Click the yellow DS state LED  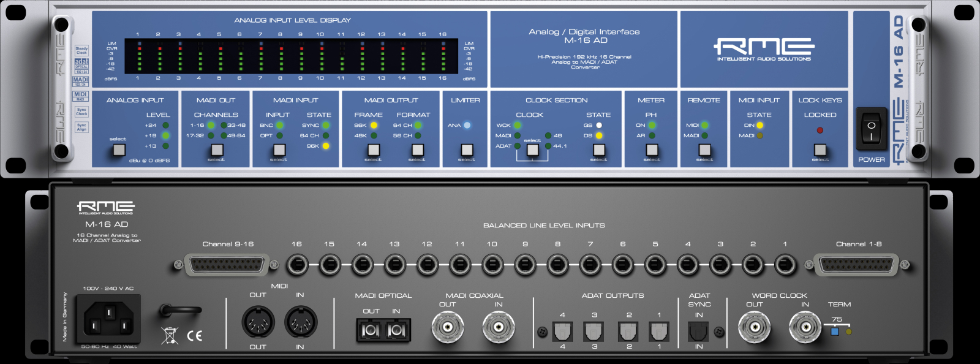(x=599, y=135)
